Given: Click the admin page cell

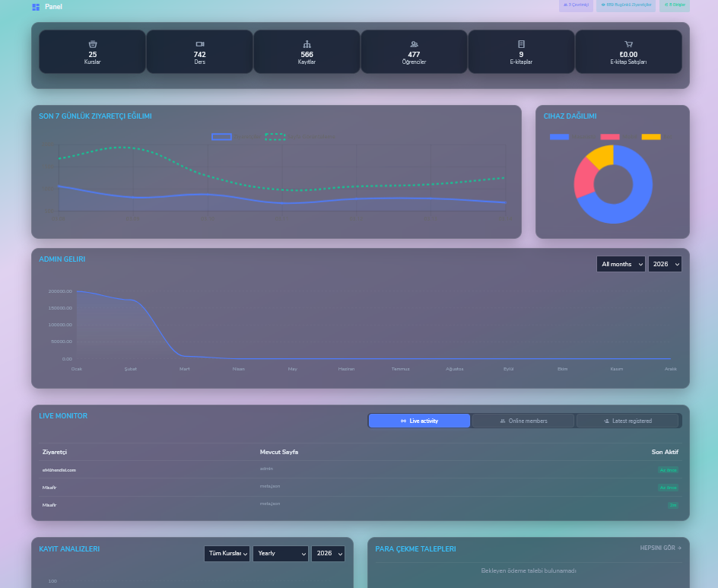Looking at the screenshot, I should point(266,469).
